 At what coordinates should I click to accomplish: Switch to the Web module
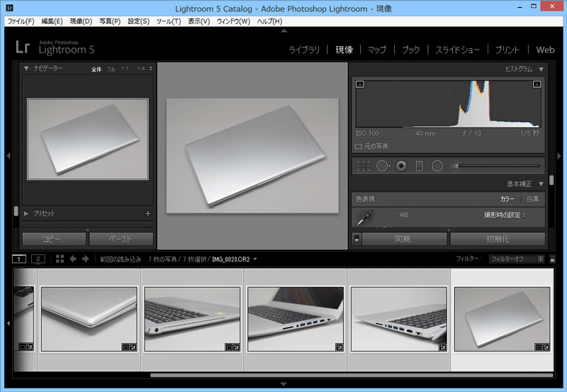pyautogui.click(x=545, y=50)
